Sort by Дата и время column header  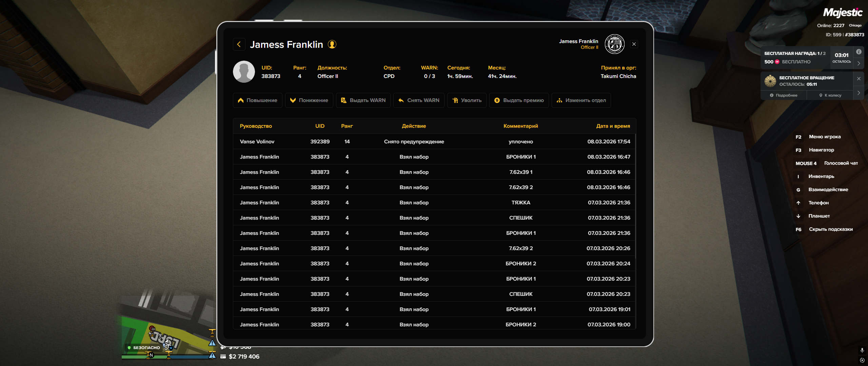coord(613,126)
